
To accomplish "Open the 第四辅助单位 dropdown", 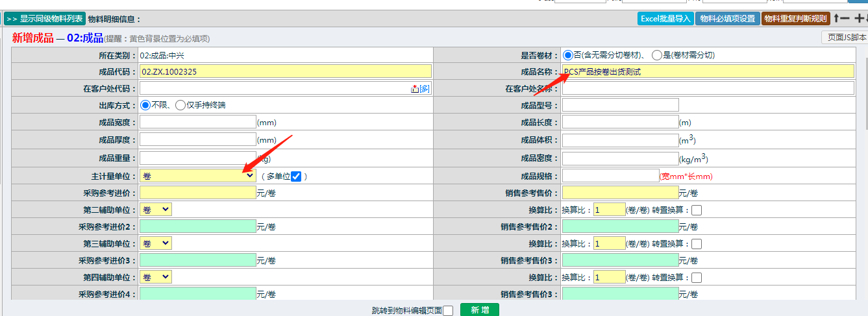I will pos(156,277).
